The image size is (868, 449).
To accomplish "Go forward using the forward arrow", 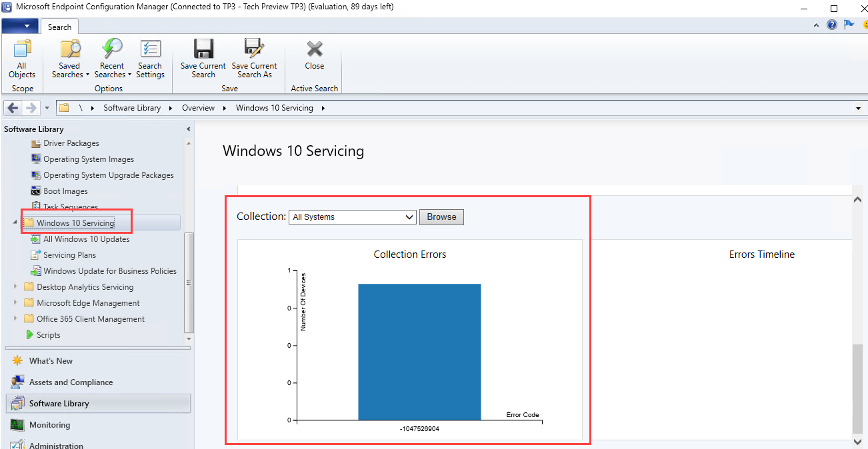I will 31,108.
